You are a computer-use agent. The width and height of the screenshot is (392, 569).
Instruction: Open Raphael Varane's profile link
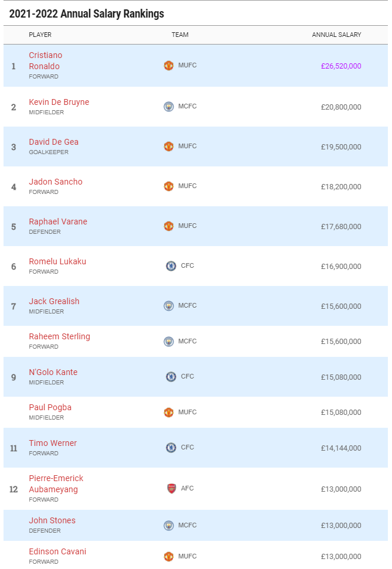(x=58, y=222)
